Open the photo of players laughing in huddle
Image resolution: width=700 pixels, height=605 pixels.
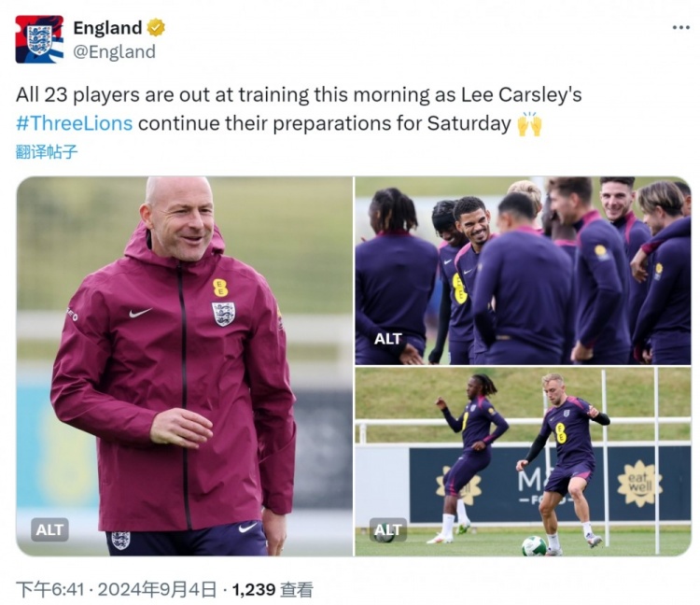tap(523, 271)
